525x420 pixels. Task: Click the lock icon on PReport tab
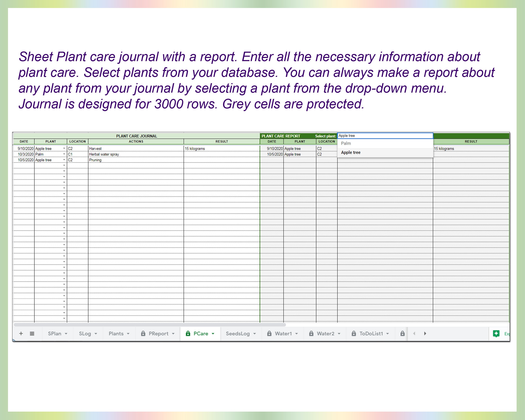point(143,333)
